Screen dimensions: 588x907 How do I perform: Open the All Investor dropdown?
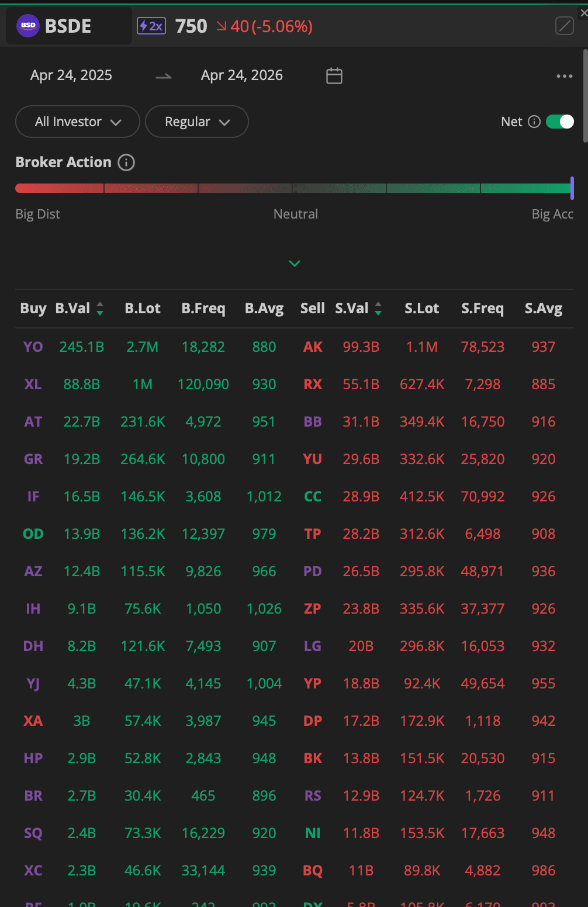click(77, 122)
